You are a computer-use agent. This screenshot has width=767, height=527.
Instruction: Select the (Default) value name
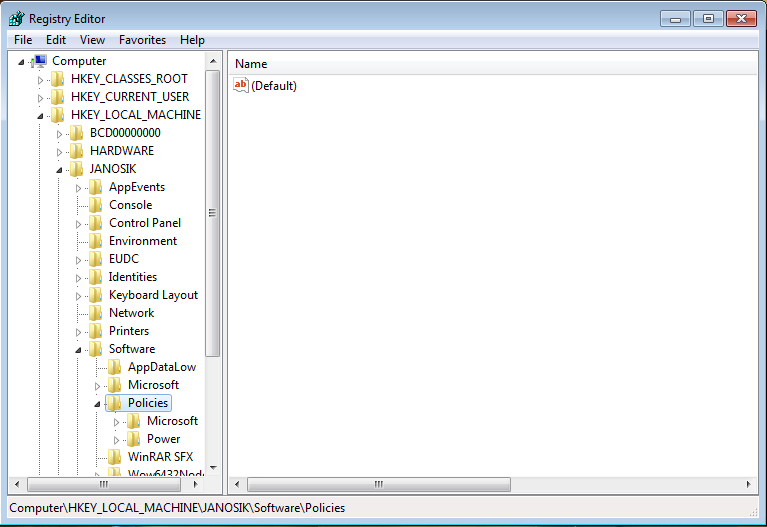pyautogui.click(x=274, y=86)
